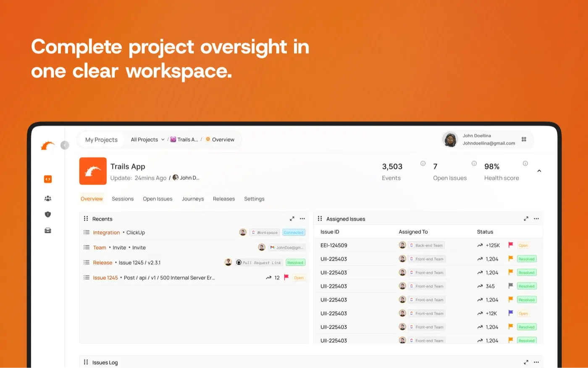Click the Trails App orange logo tile
588x368 pixels.
(x=93, y=171)
